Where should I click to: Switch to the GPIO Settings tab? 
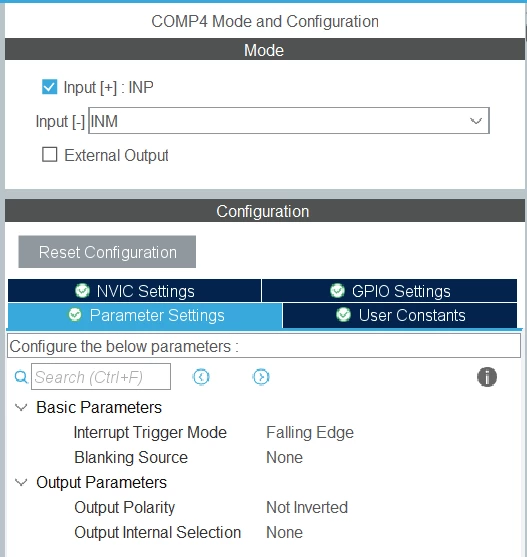tap(390, 291)
